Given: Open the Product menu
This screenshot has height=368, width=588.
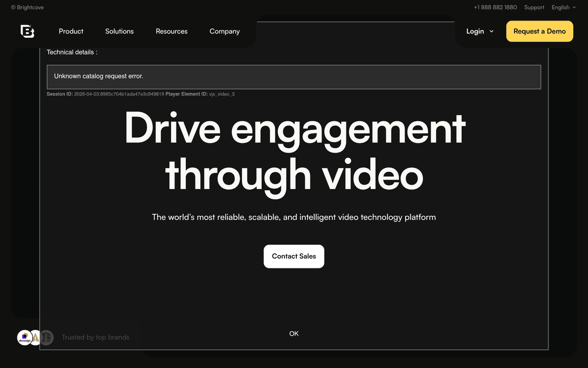Looking at the screenshot, I should (71, 31).
